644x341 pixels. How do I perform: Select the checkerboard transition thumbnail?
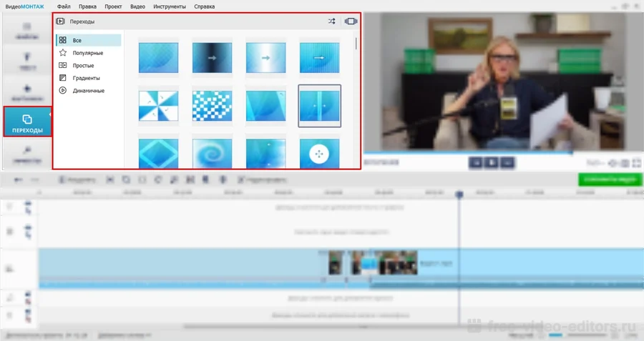point(212,106)
